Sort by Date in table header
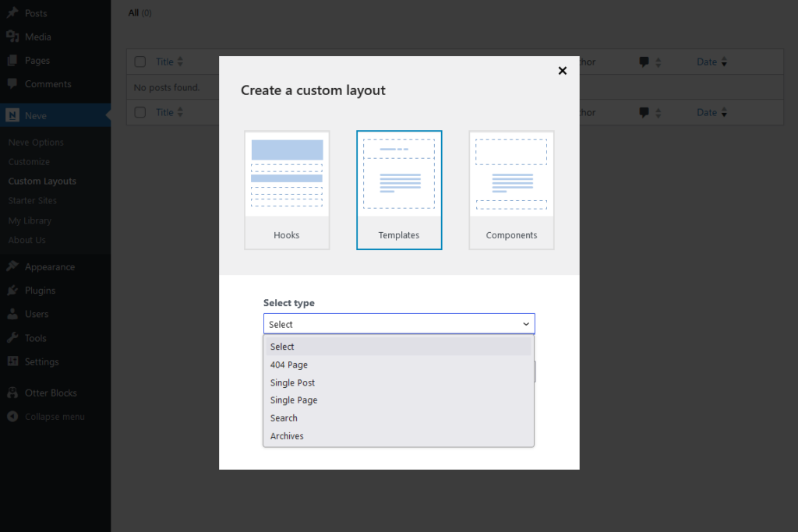This screenshot has width=798, height=532. pos(706,62)
